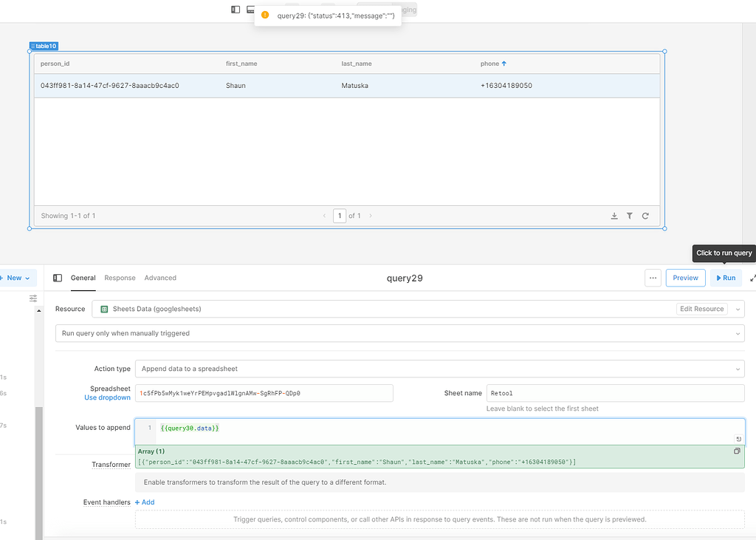Switch to the Response tab
The image size is (756, 540).
pos(120,278)
